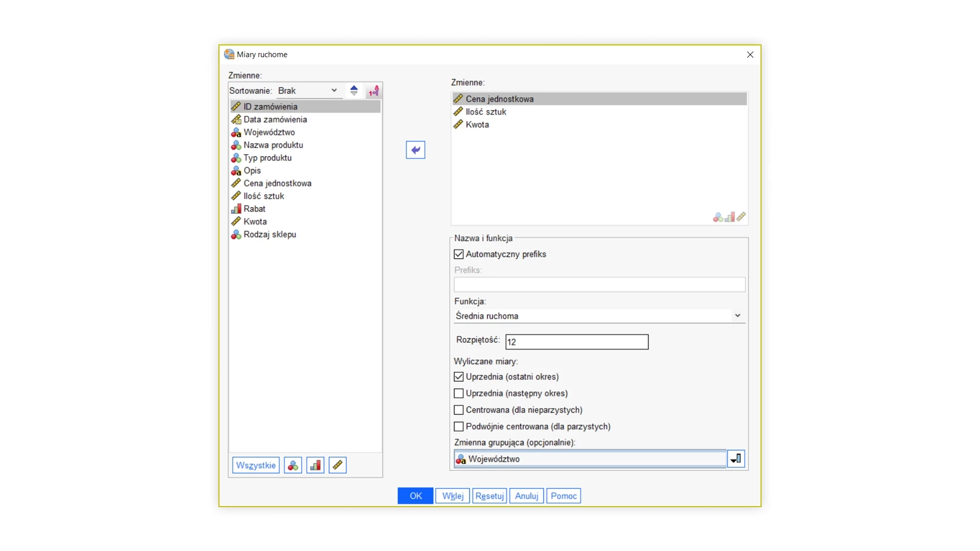Viewport: 980px width, 551px height.
Task: Click the variable numbering display icon
Action: coord(374,91)
